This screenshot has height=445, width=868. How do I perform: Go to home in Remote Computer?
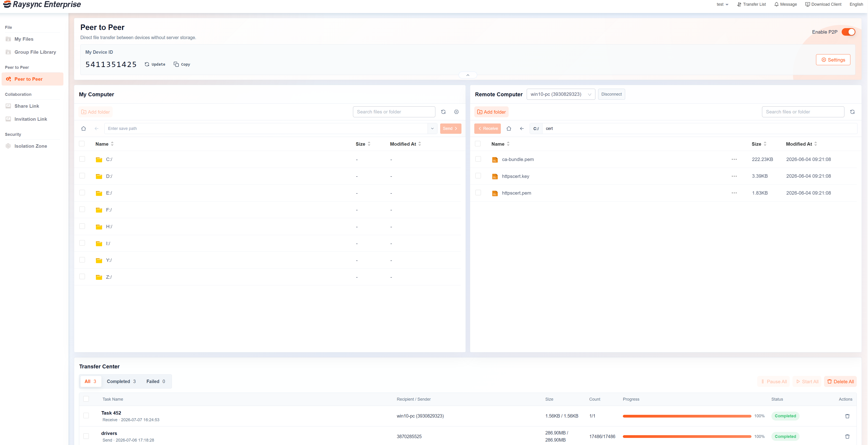tap(509, 129)
